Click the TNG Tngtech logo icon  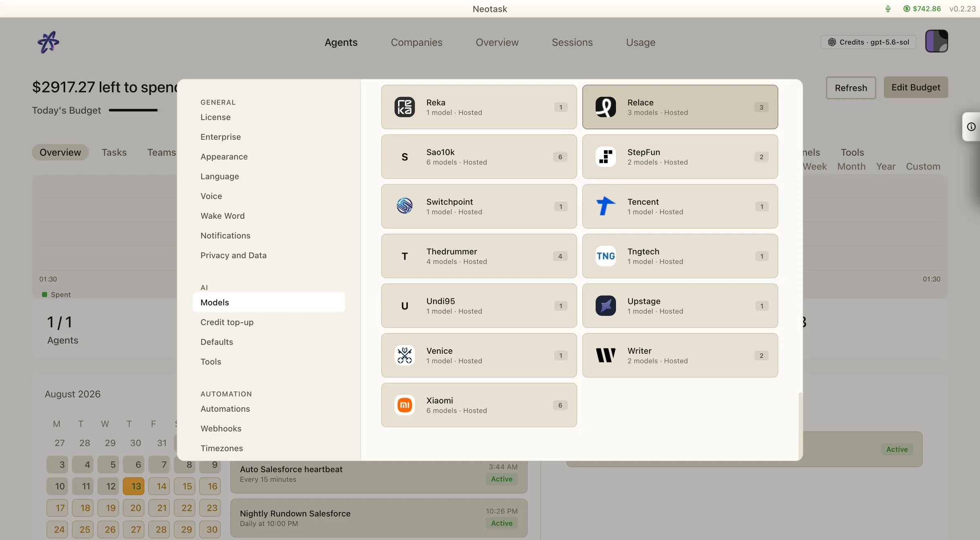click(606, 256)
